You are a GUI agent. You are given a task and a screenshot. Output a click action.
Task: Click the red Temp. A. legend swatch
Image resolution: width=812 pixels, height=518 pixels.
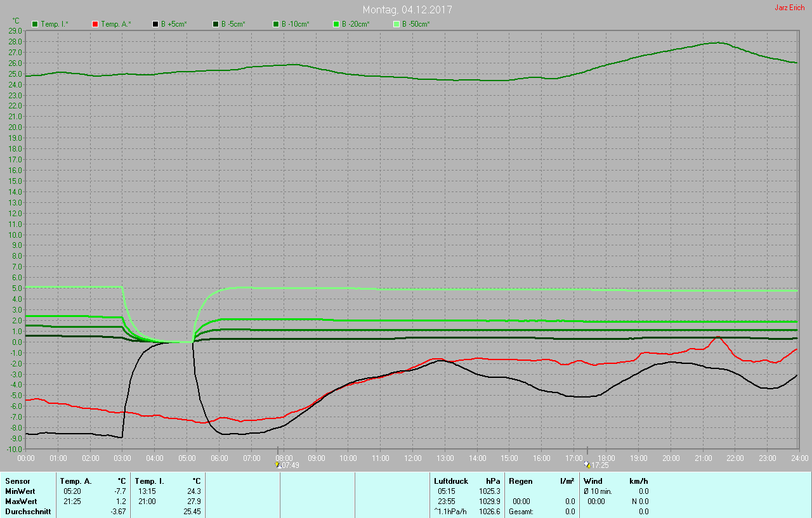pos(95,24)
